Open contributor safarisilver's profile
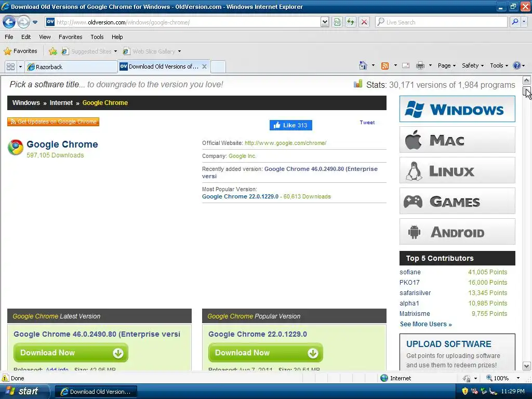 point(415,293)
